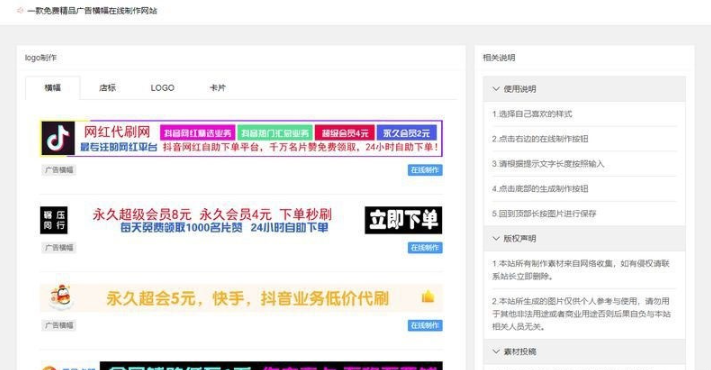This screenshot has height=370, width=711.
Task: Click 在线制作 under the 永久超级会员8元 banner
Action: (x=425, y=248)
